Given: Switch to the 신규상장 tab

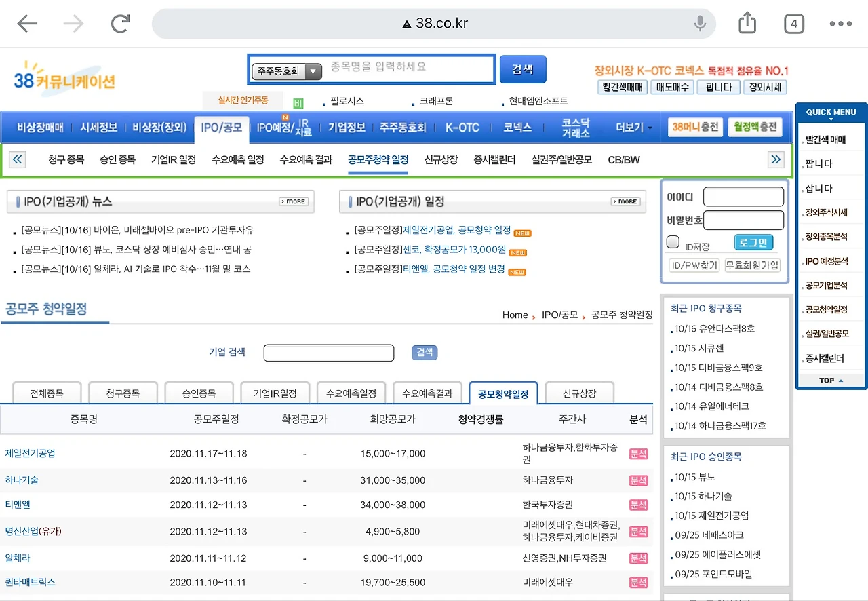Looking at the screenshot, I should 580,393.
